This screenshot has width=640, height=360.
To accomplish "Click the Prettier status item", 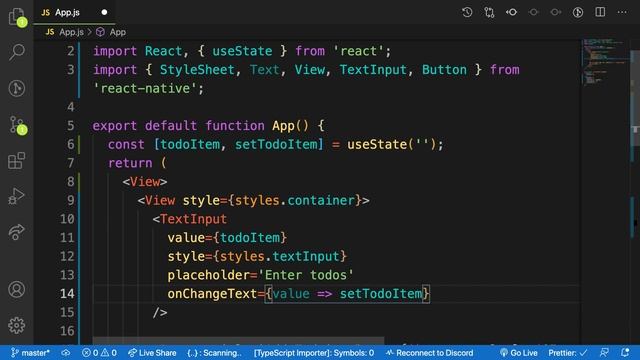I will click(x=568, y=353).
